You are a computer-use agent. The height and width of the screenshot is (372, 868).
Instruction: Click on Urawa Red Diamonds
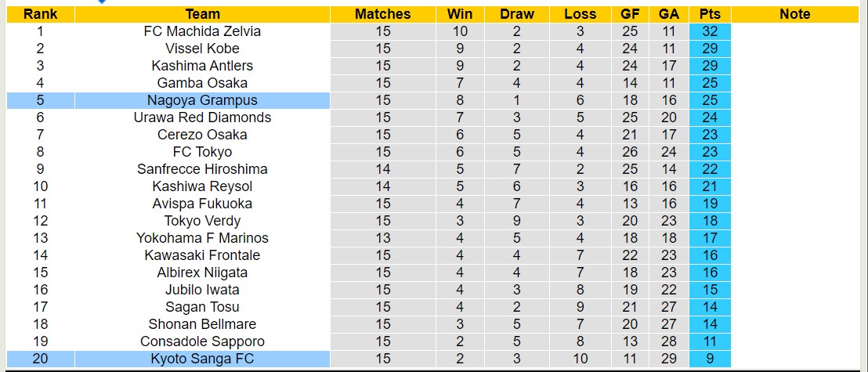tap(202, 117)
